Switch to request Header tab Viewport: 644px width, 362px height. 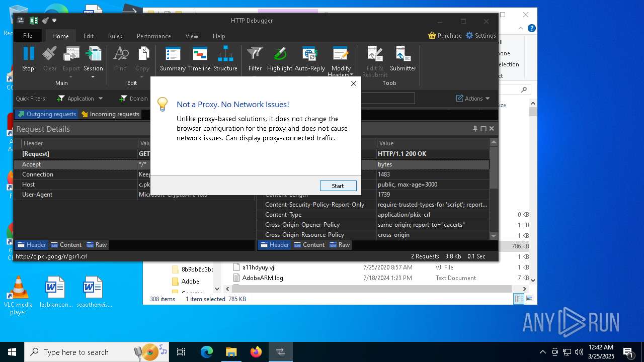[31, 245]
